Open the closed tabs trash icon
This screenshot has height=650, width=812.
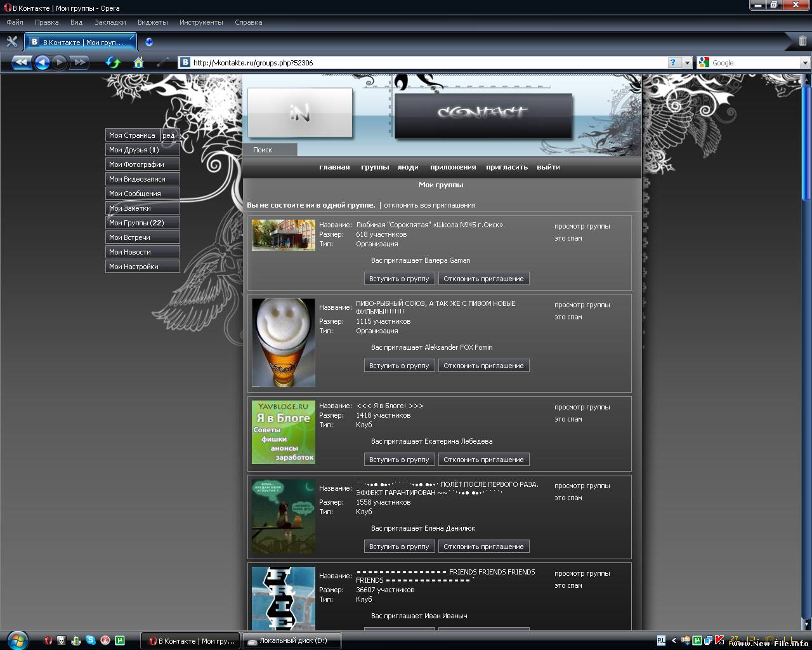point(803,42)
